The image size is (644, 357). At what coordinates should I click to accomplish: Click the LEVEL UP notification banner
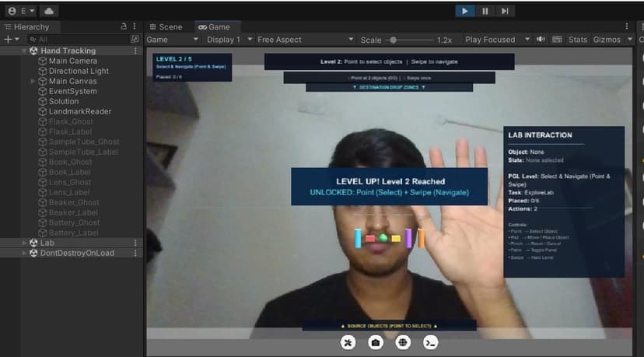(x=390, y=187)
